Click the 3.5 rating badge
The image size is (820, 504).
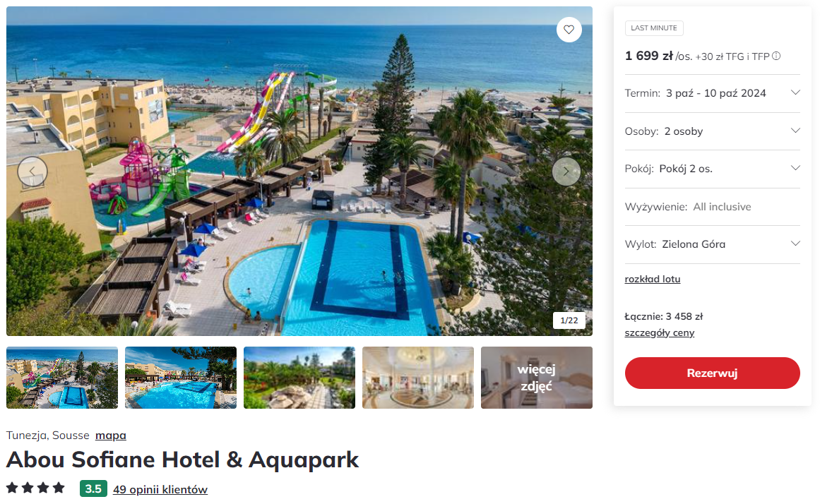tap(94, 489)
